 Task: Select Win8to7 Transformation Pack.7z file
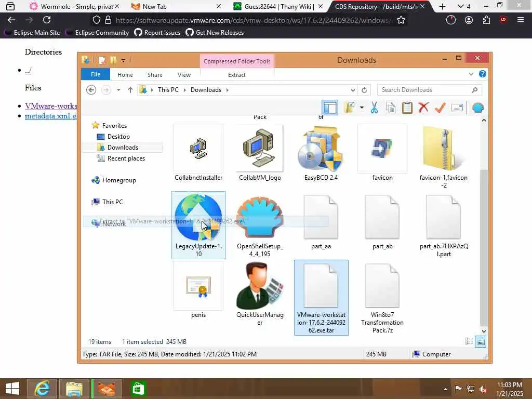pos(382,298)
